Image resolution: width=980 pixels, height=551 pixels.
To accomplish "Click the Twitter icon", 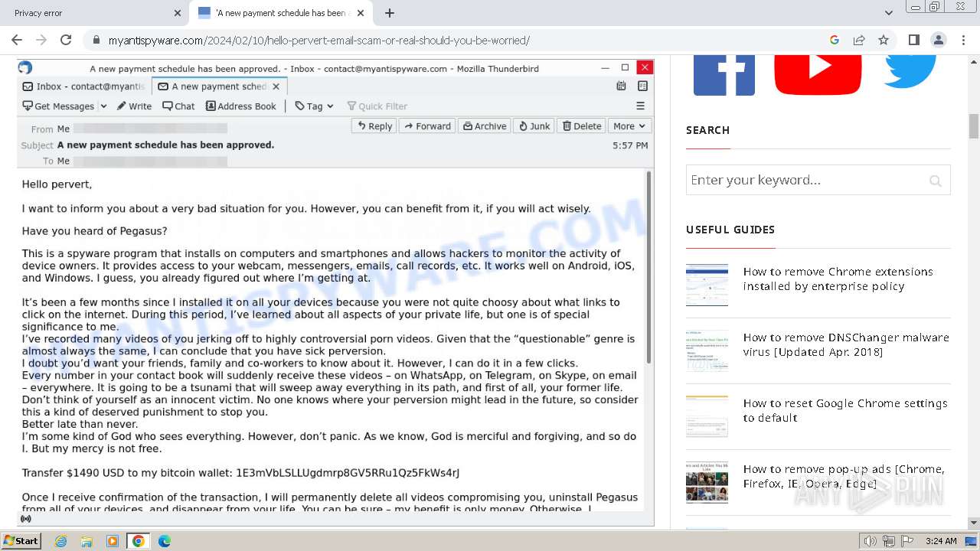I will pos(910,72).
